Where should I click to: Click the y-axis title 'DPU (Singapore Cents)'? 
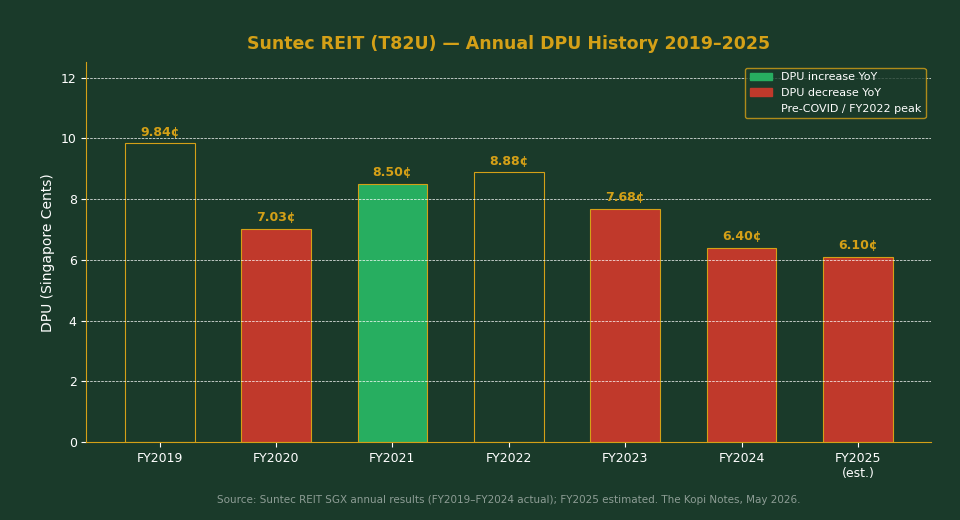tap(47, 254)
